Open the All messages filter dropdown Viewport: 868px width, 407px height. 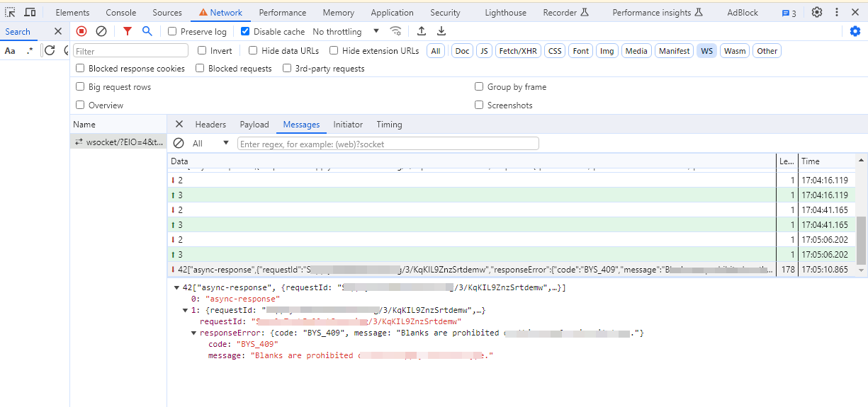[210, 143]
